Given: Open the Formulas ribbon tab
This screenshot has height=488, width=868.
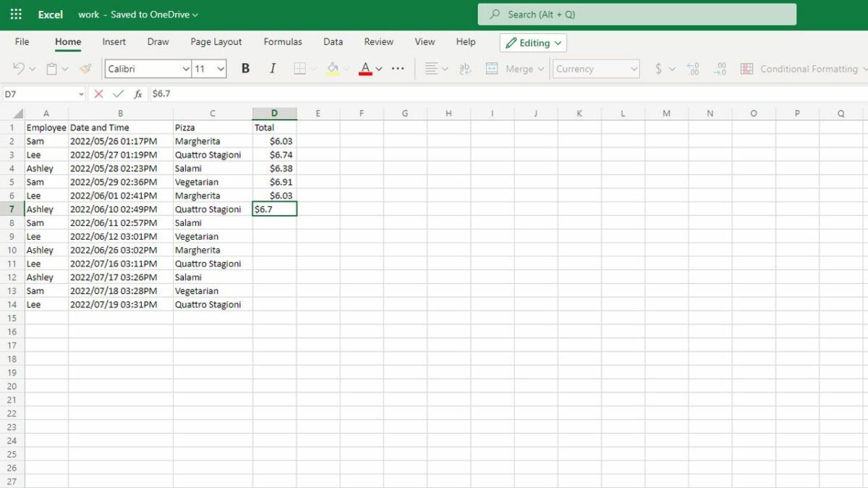Looking at the screenshot, I should coord(283,42).
